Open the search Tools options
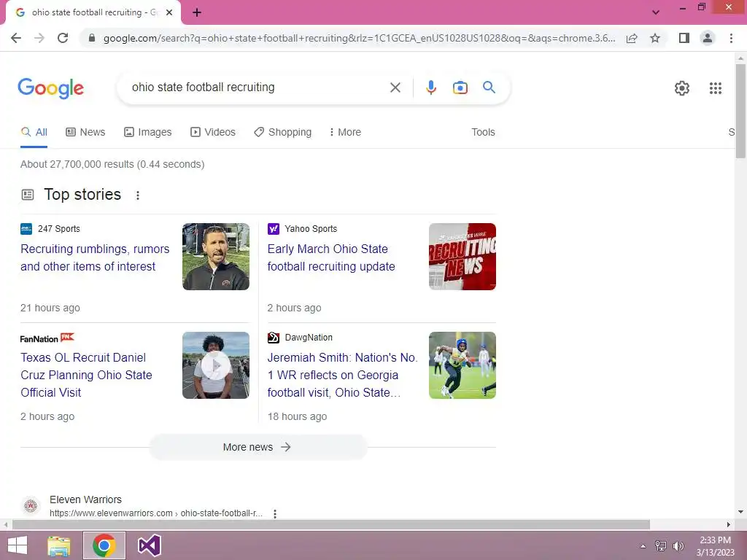The width and height of the screenshot is (747, 560). (483, 132)
